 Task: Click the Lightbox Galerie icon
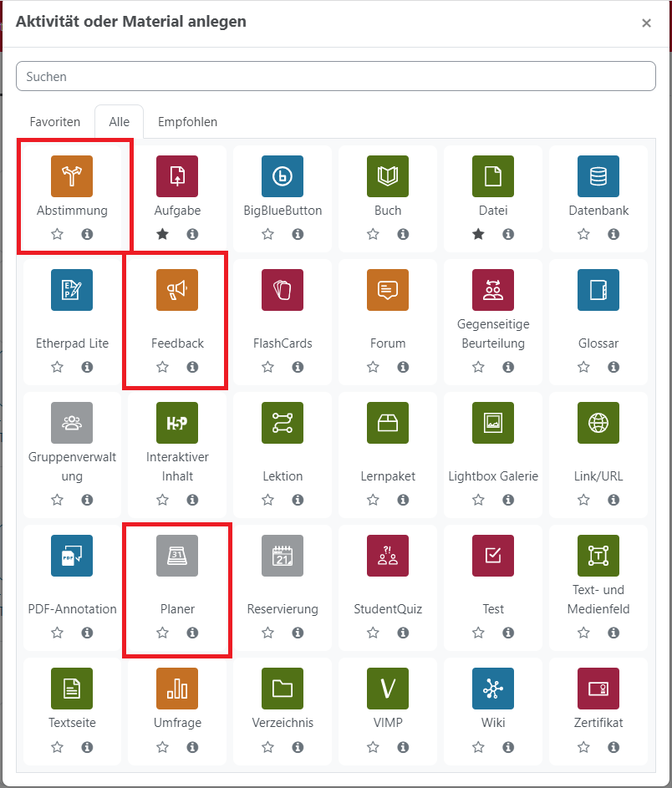[x=493, y=423]
